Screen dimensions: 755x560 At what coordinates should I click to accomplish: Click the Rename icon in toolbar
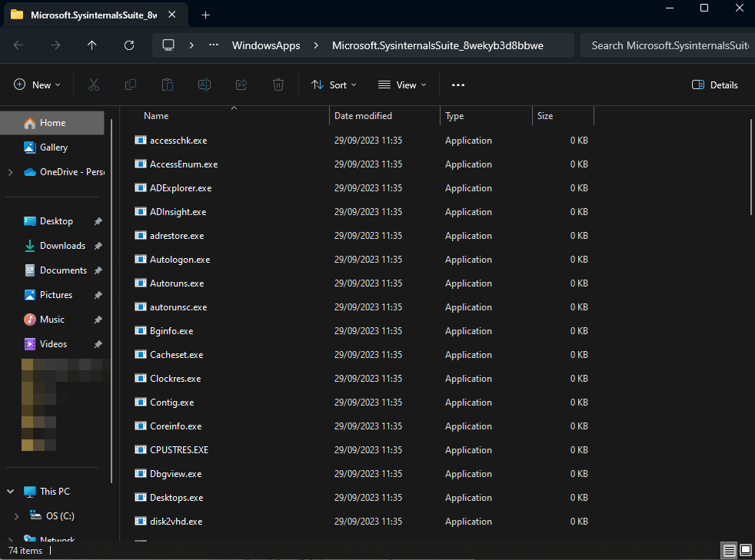[205, 85]
